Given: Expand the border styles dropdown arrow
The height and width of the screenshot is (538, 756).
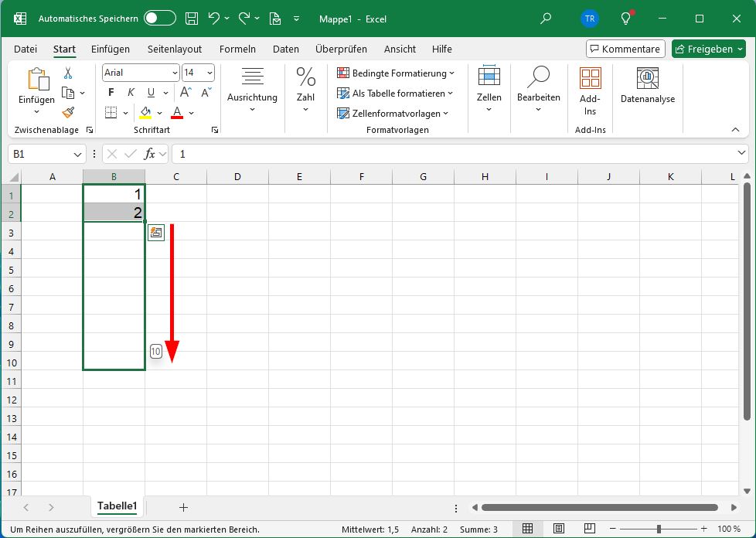Looking at the screenshot, I should pyautogui.click(x=125, y=113).
